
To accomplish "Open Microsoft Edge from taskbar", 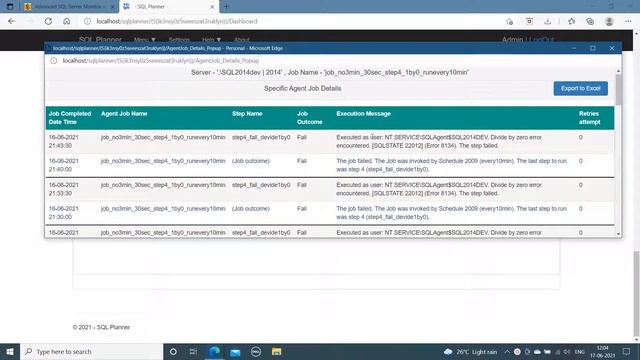I will click(214, 351).
